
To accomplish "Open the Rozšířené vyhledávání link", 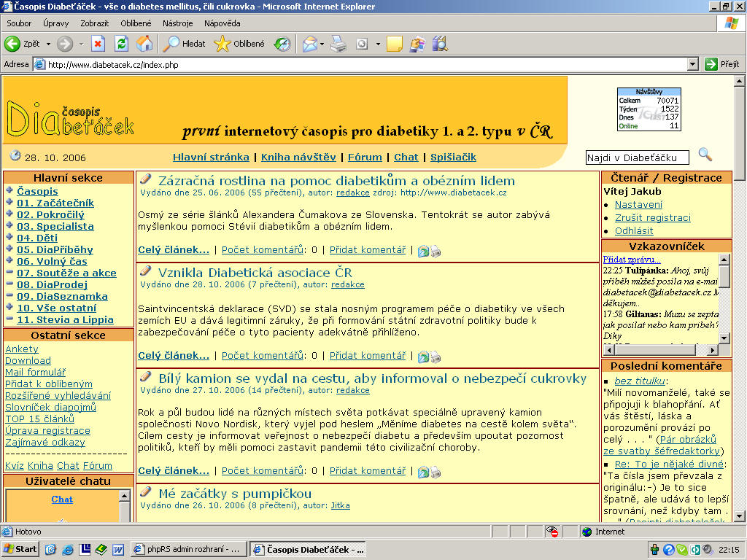I will point(58,396).
